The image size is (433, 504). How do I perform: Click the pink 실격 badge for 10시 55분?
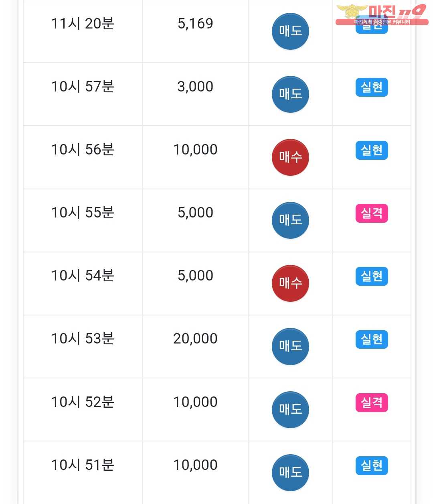(x=372, y=213)
